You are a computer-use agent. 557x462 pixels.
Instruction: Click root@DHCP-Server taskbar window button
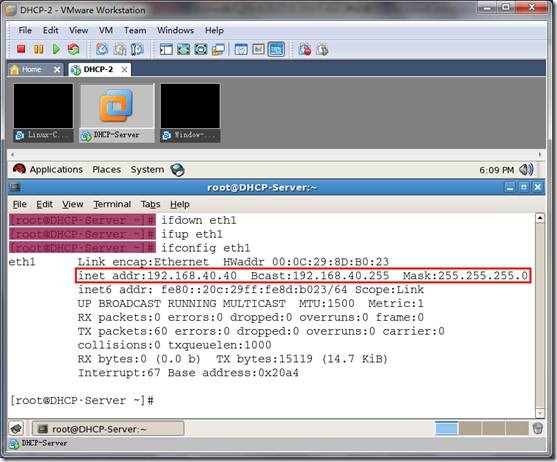click(x=108, y=429)
